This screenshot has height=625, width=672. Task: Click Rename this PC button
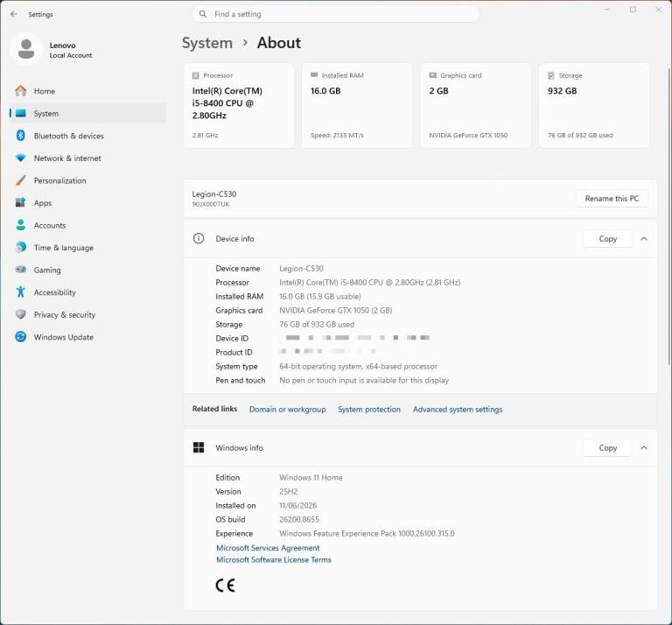click(612, 199)
